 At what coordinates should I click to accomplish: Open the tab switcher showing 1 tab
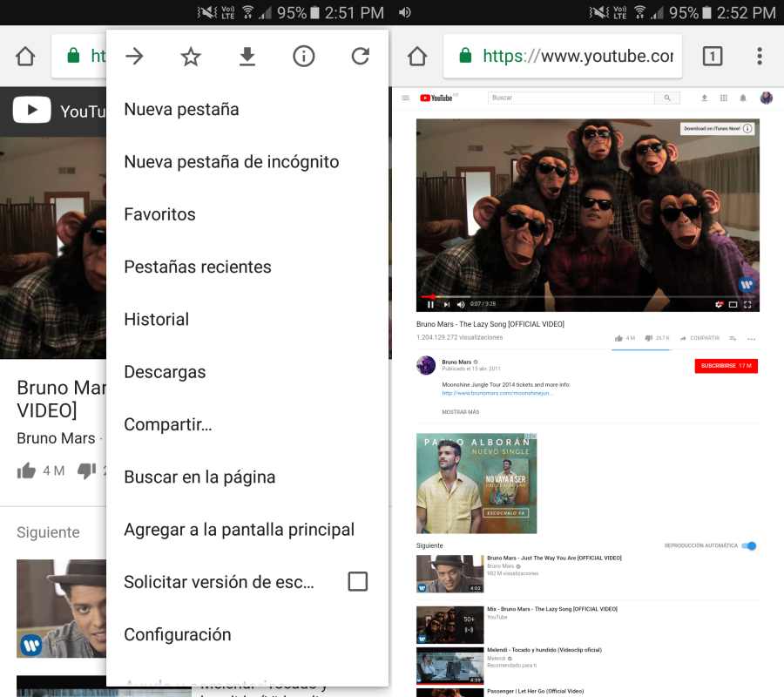(x=712, y=56)
